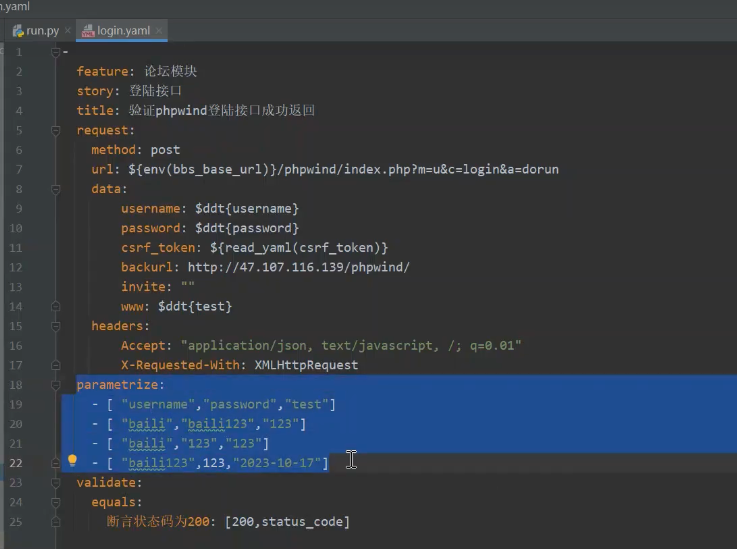The height and width of the screenshot is (549, 737).
Task: Click the "2023-10-17" string on line 22
Action: tap(276, 463)
